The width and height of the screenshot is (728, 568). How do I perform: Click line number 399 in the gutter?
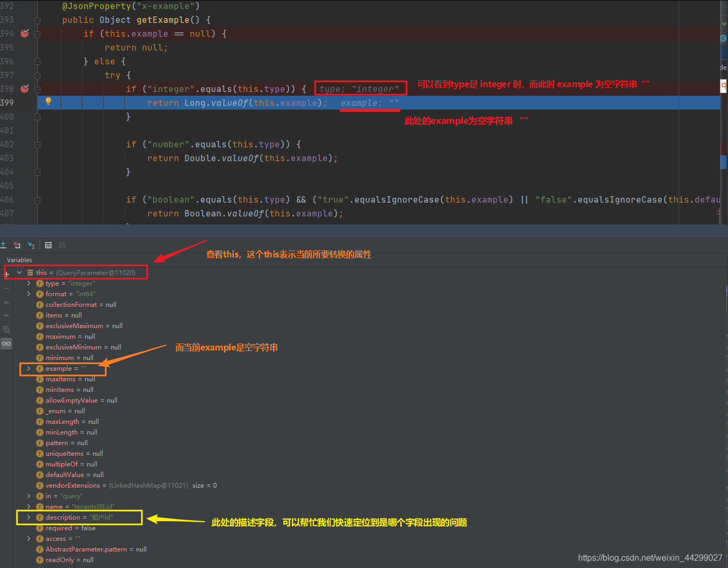[7, 102]
